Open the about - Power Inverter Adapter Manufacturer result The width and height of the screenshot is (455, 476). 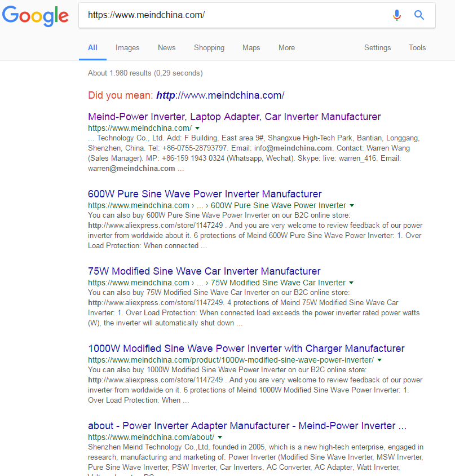pos(247,426)
